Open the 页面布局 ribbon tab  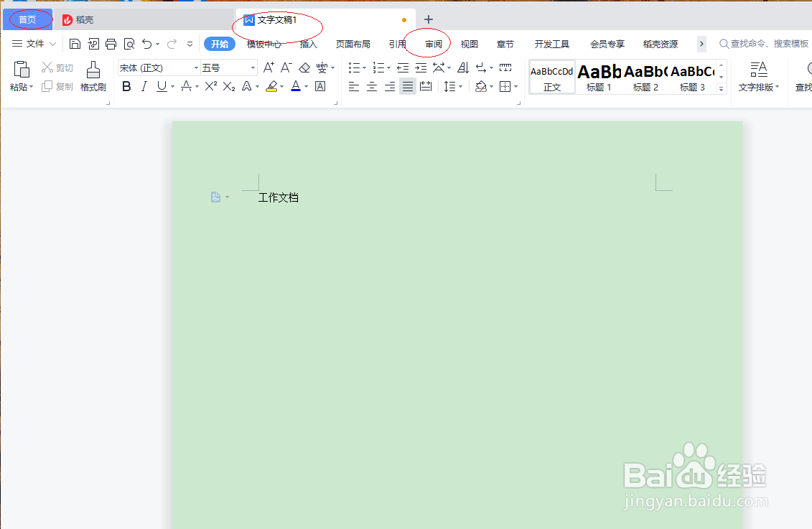coord(353,44)
